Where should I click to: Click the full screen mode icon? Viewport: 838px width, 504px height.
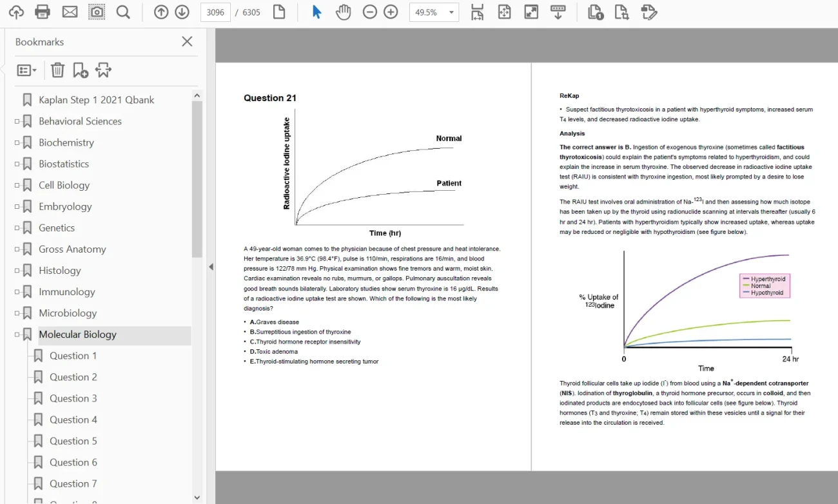pos(531,12)
